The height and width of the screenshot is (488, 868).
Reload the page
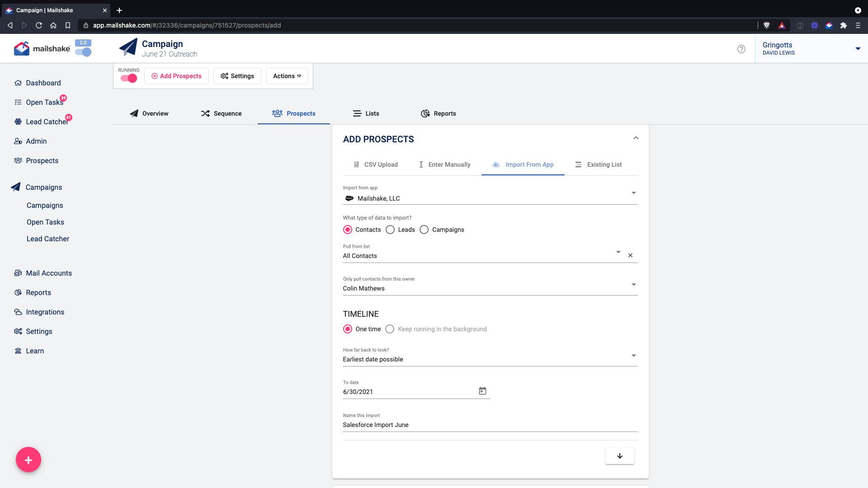pyautogui.click(x=39, y=25)
